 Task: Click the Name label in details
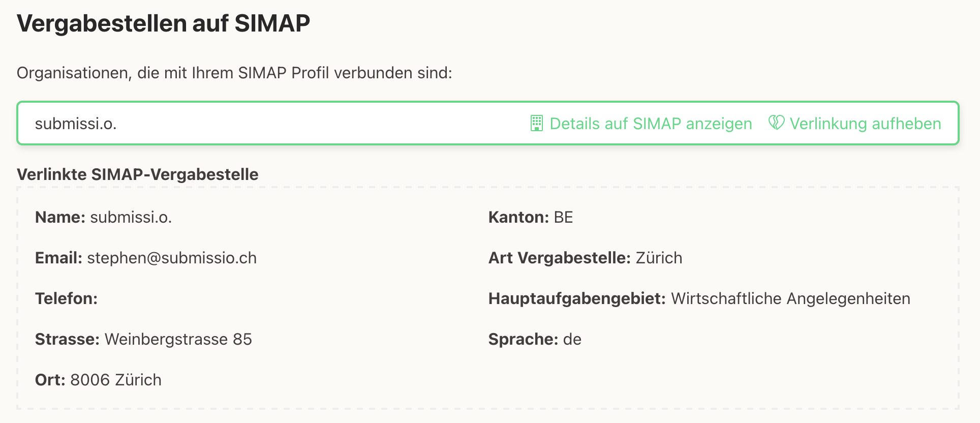(60, 217)
